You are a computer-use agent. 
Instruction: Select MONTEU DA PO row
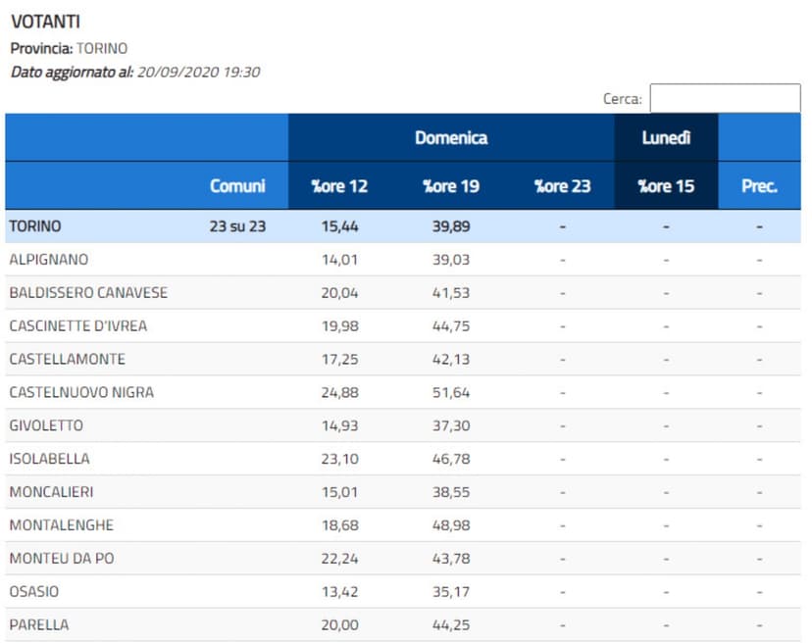tap(62, 559)
